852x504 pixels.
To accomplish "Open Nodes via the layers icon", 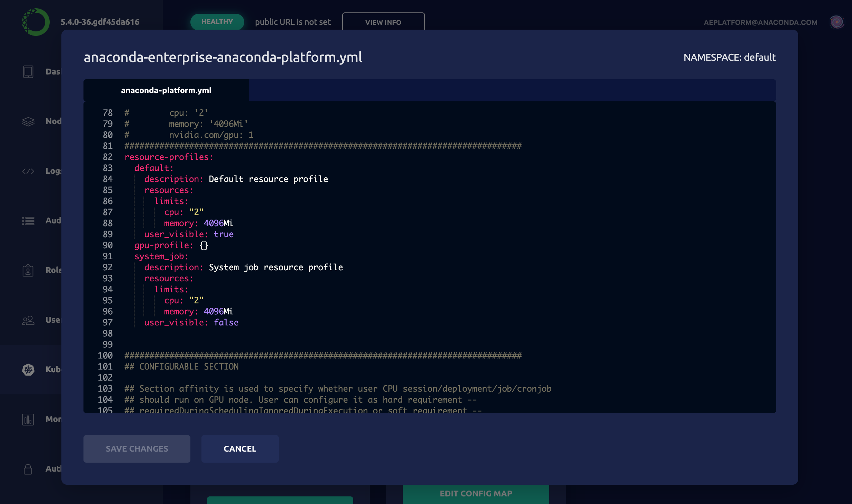I will pyautogui.click(x=28, y=121).
